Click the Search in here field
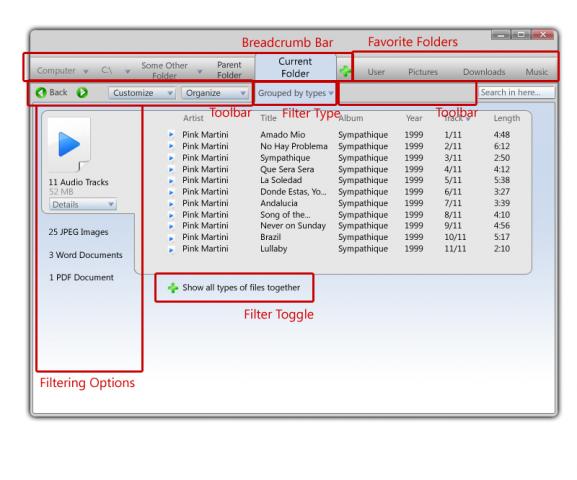This screenshot has height=480, width=577. point(516,92)
